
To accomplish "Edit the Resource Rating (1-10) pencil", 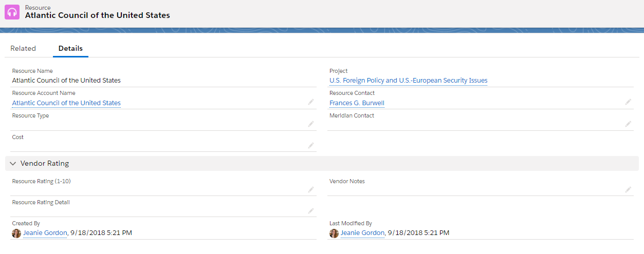I will (x=311, y=190).
